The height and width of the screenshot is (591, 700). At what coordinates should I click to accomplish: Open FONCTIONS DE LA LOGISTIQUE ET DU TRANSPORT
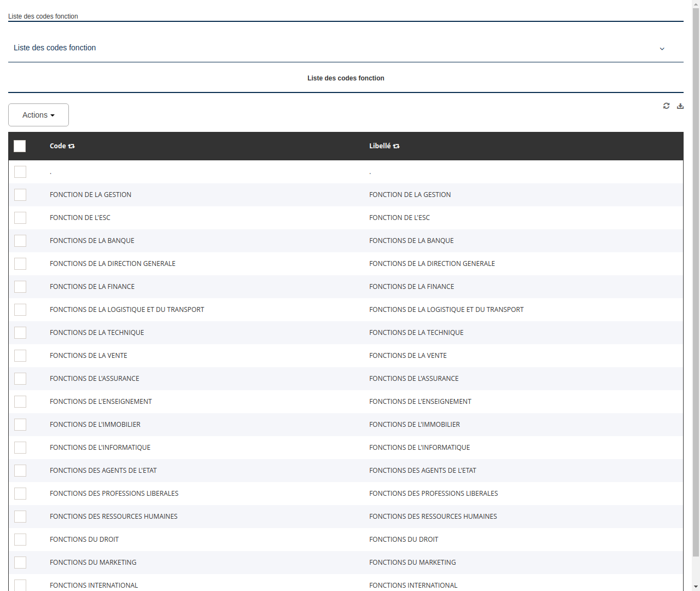(x=127, y=309)
